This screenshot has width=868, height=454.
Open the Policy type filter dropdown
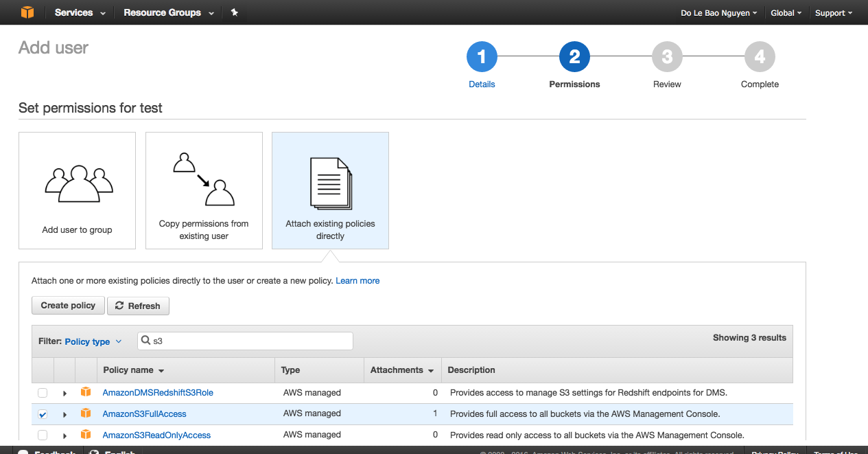[x=93, y=341]
